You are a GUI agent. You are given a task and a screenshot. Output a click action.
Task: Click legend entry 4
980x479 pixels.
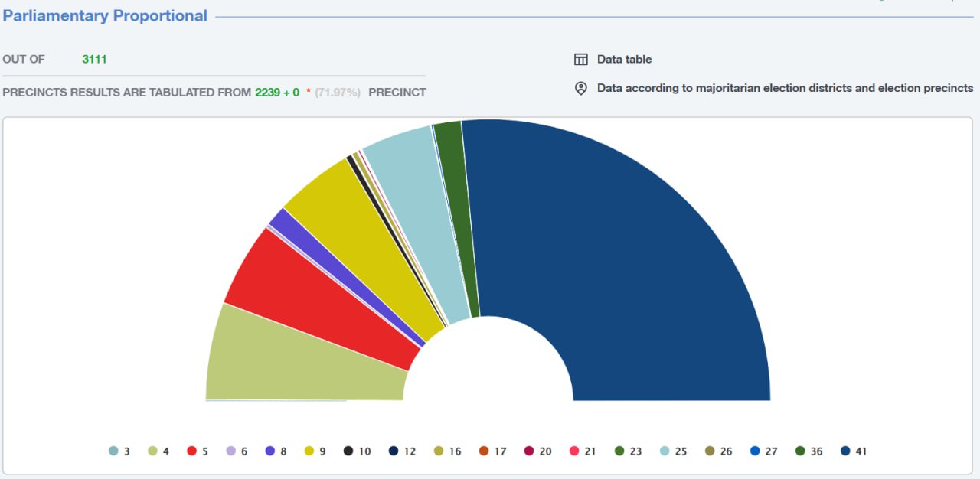coord(158,451)
